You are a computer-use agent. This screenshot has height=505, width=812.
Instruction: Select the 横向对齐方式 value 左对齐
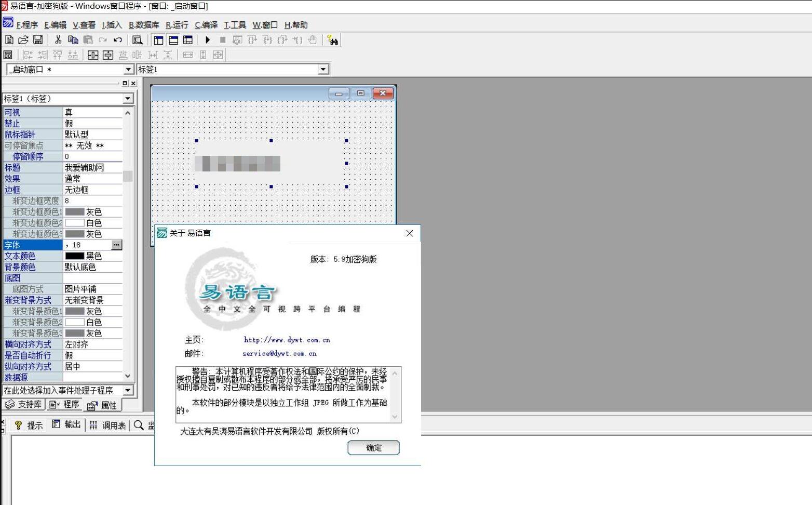(76, 344)
